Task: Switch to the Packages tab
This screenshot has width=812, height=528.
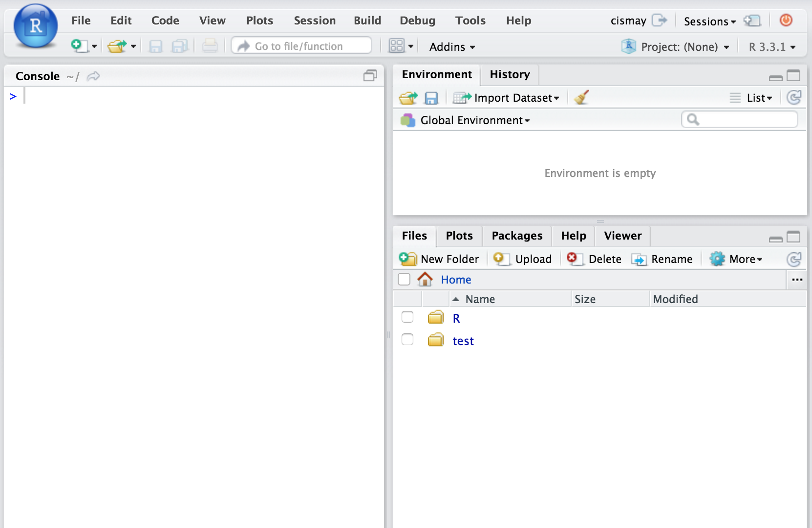Action: pos(517,236)
